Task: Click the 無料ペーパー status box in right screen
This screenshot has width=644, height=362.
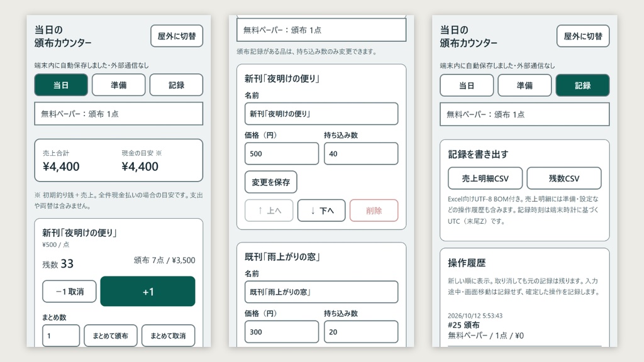Action: click(x=525, y=114)
